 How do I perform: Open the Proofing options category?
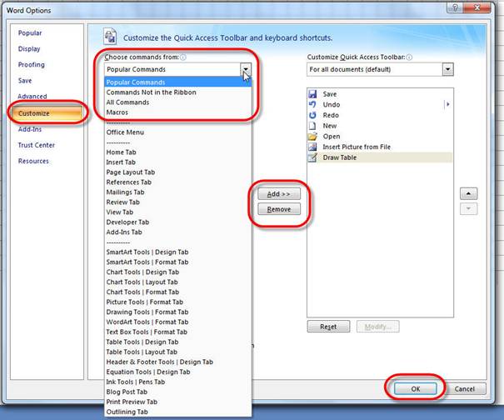32,65
